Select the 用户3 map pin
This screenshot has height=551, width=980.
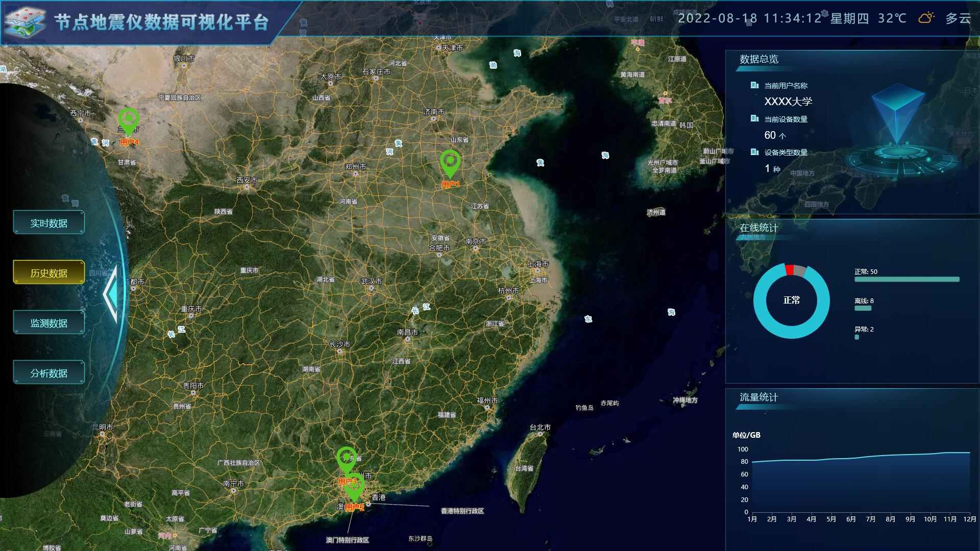[347, 461]
